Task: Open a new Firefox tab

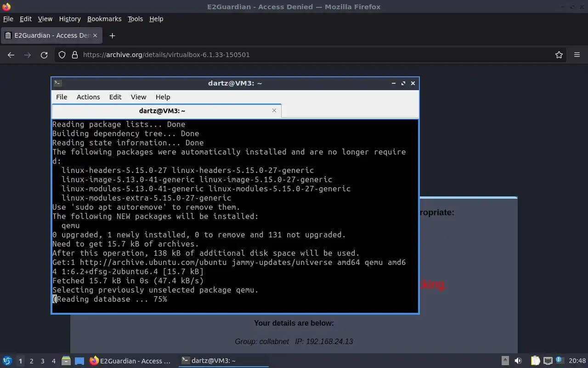Action: [x=112, y=35]
